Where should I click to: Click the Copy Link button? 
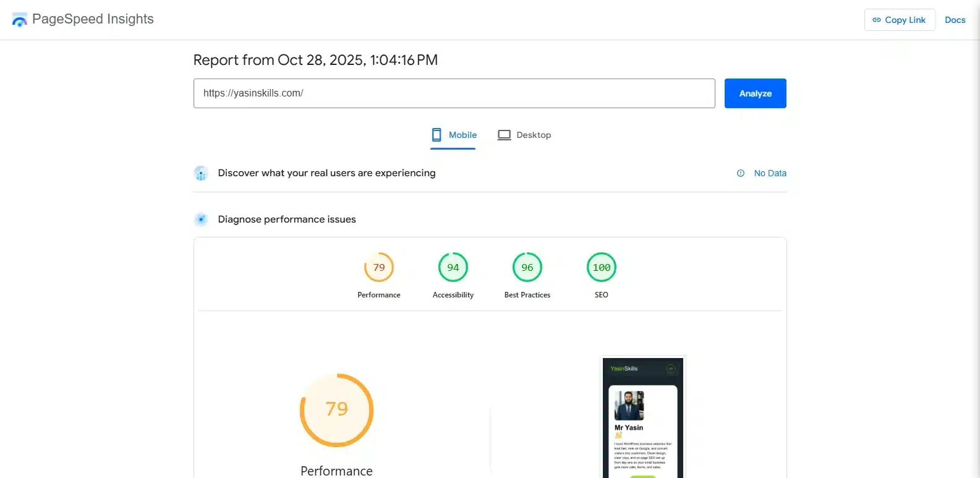click(x=899, y=20)
